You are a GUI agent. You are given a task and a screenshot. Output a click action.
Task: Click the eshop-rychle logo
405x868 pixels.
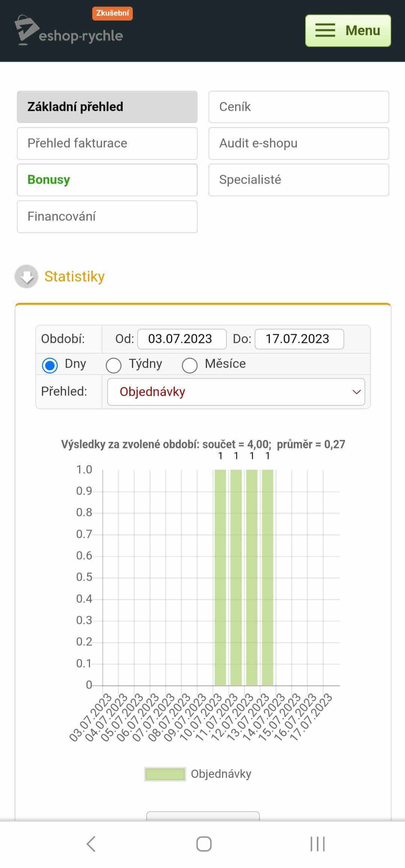[69, 32]
